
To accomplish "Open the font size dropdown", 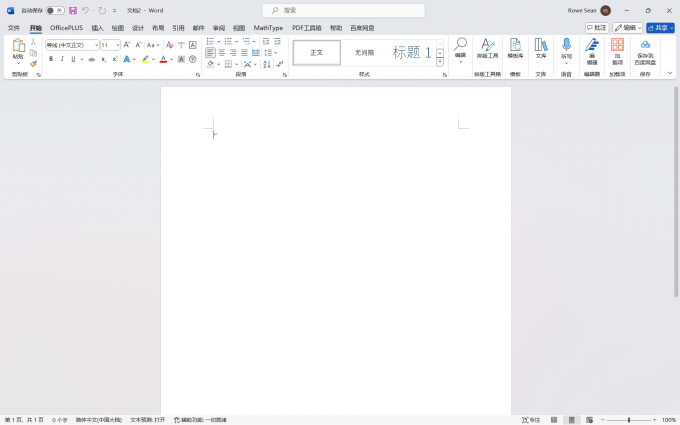I will (118, 45).
